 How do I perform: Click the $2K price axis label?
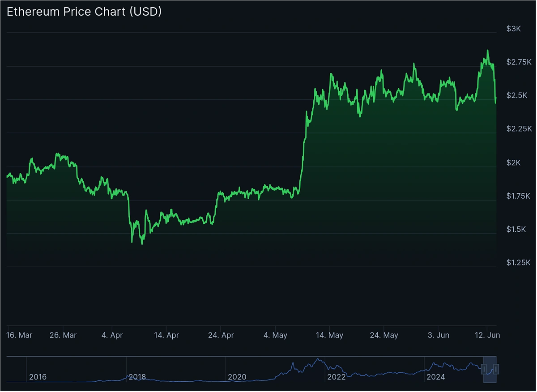[x=513, y=162]
